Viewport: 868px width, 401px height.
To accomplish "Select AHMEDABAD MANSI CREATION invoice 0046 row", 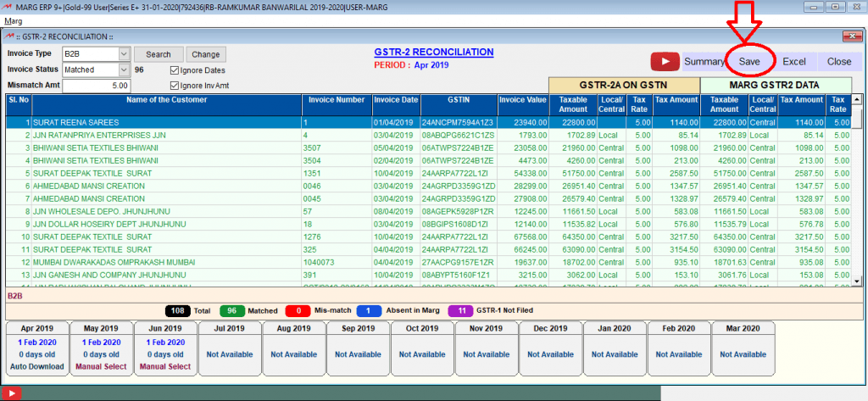I will 428,187.
